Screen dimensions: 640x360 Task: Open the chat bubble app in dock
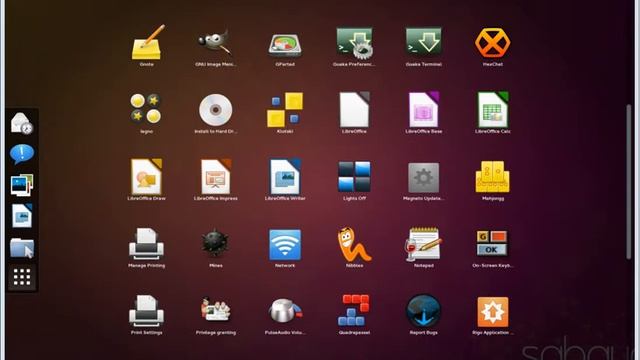(x=22, y=154)
